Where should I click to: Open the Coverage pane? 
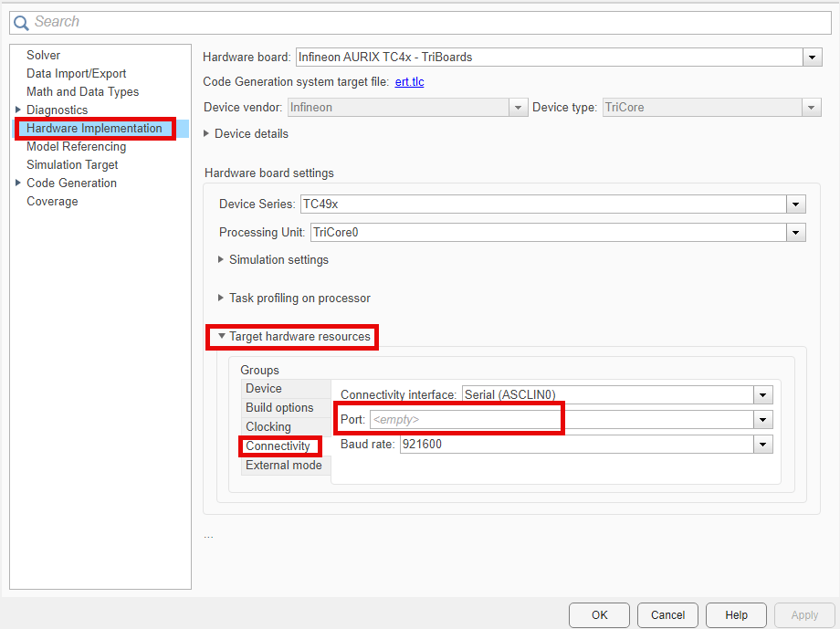tap(52, 202)
